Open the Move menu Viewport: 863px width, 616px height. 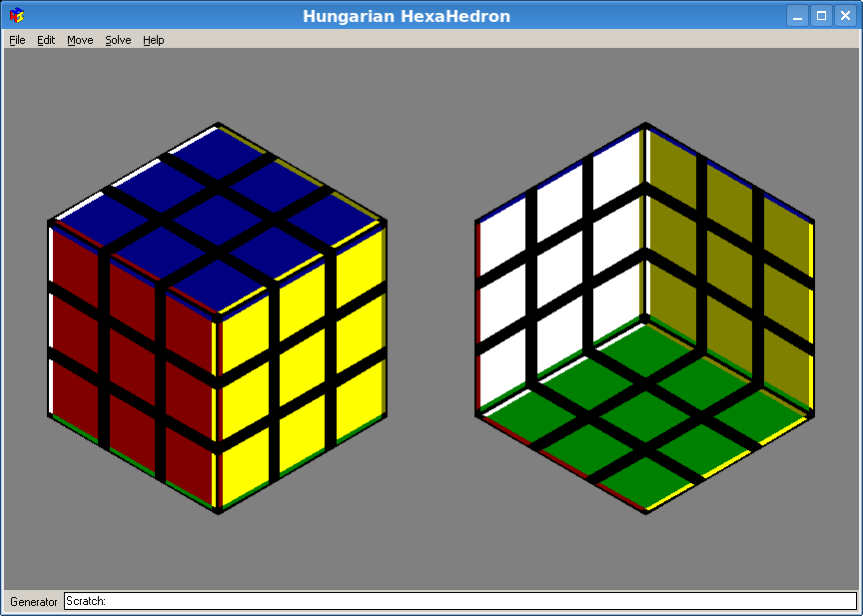tap(80, 40)
